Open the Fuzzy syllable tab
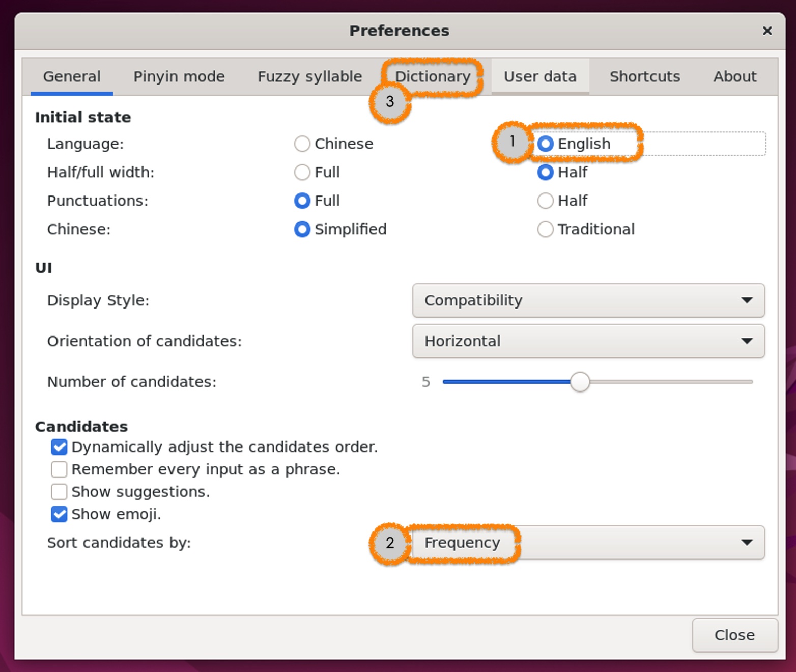This screenshot has height=672, width=796. pyautogui.click(x=309, y=77)
